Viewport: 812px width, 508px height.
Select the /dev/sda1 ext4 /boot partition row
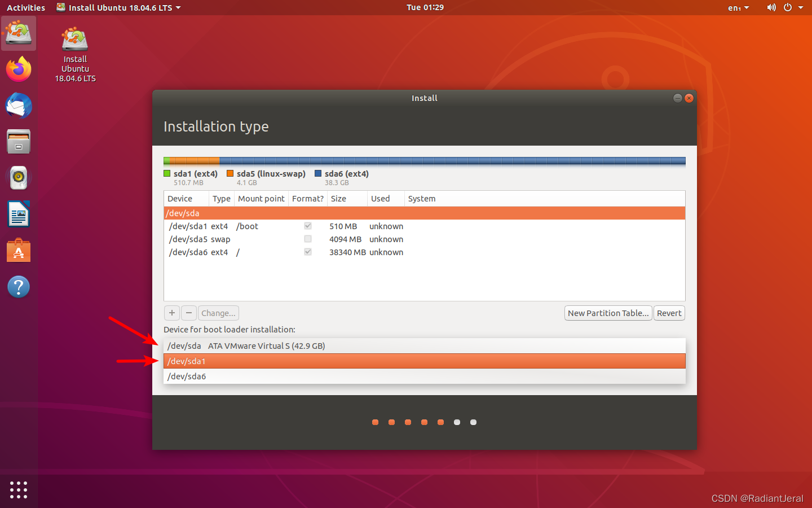pyautogui.click(x=425, y=226)
